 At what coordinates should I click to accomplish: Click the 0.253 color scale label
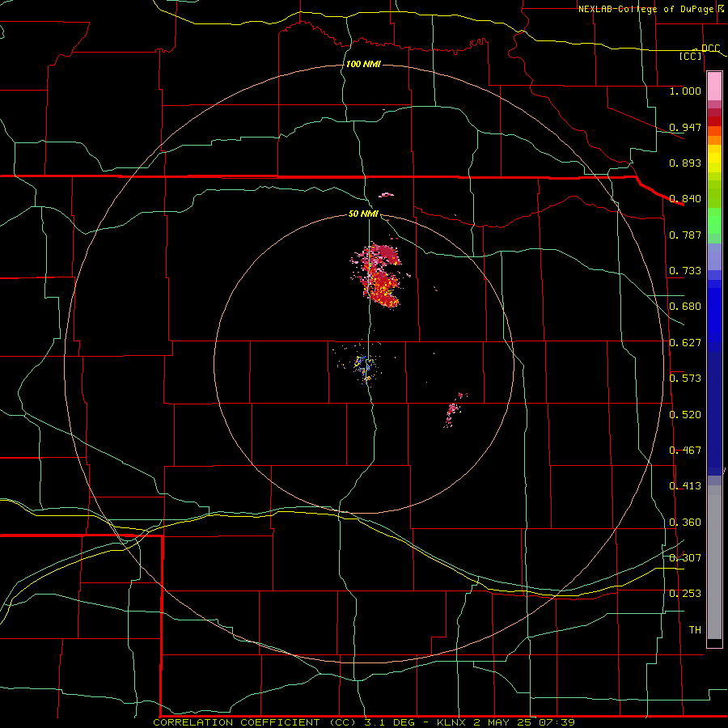(x=685, y=594)
